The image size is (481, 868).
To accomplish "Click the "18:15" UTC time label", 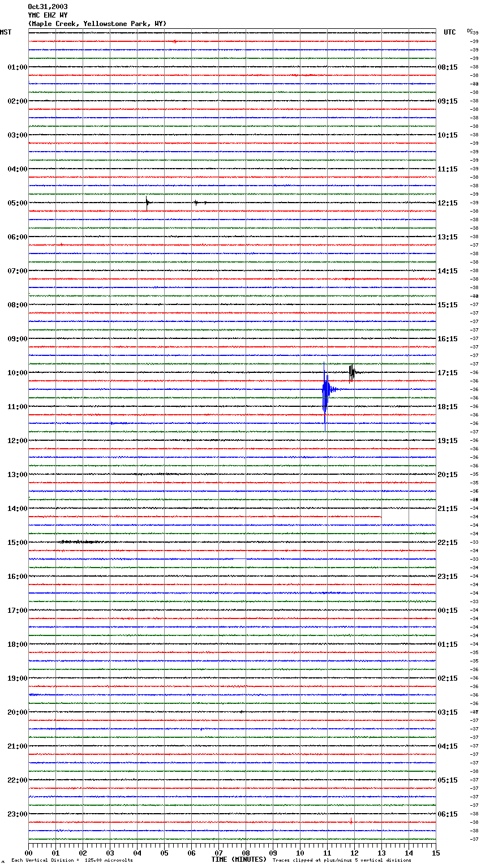I will point(448,407).
